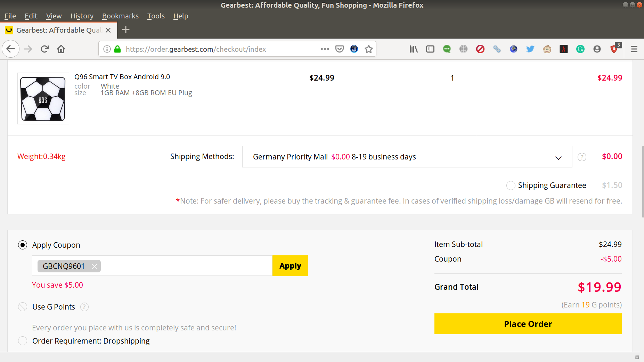The width and height of the screenshot is (644, 362).
Task: Click the gray globe extension icon
Action: click(464, 49)
